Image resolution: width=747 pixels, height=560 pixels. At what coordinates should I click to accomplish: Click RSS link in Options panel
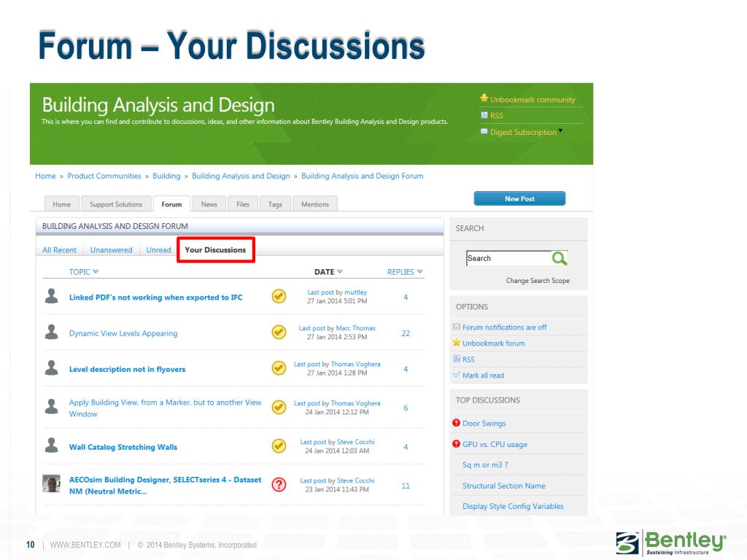tap(468, 359)
